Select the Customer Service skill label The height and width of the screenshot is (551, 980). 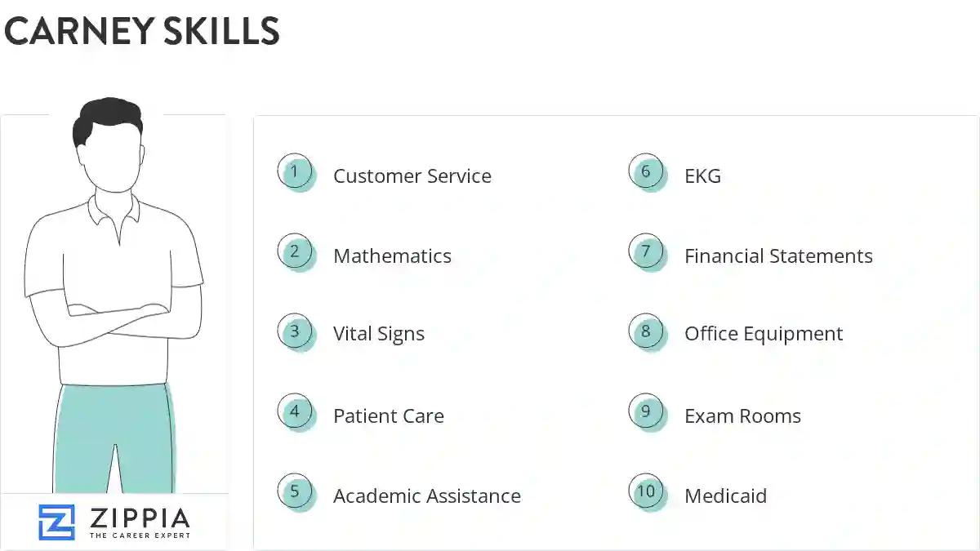(x=412, y=176)
